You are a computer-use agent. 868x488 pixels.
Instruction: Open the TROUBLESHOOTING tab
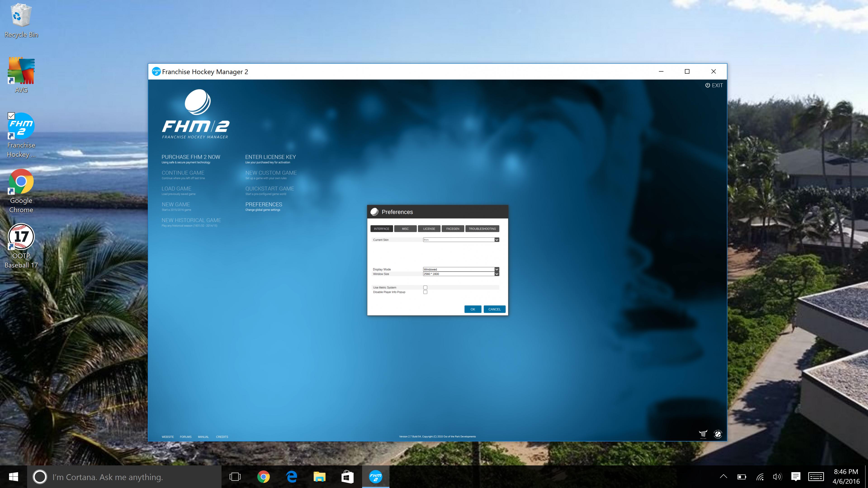click(x=482, y=229)
